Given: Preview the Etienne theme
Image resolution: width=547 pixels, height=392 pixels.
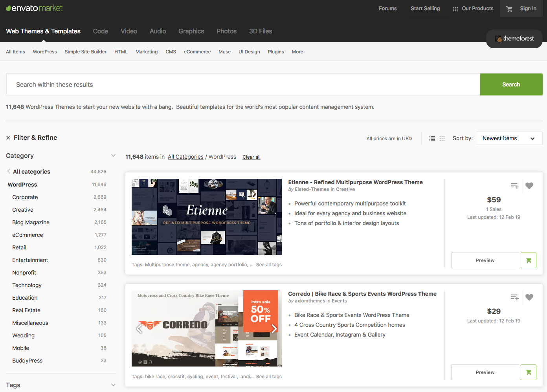Looking at the screenshot, I should pyautogui.click(x=485, y=260).
